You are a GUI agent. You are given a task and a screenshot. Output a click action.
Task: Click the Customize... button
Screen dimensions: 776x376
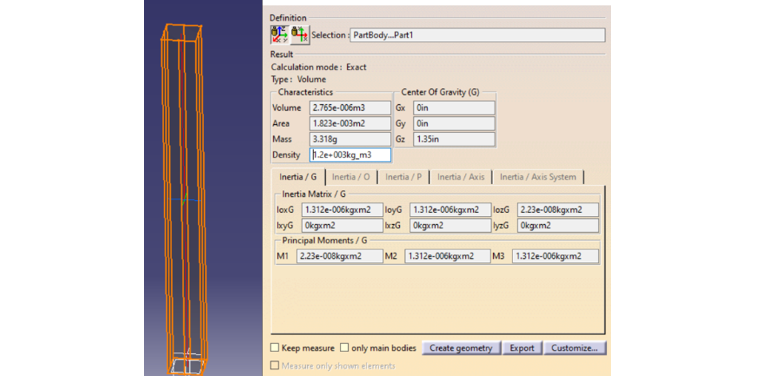(x=575, y=348)
